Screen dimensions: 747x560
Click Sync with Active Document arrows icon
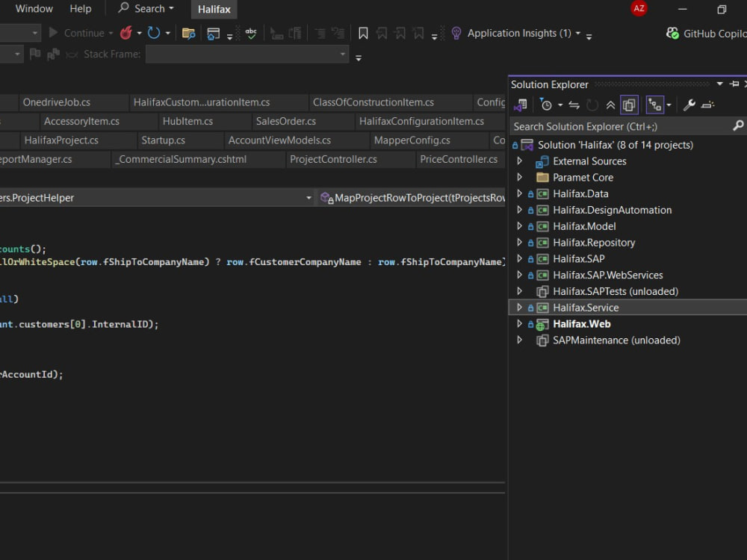(x=574, y=105)
